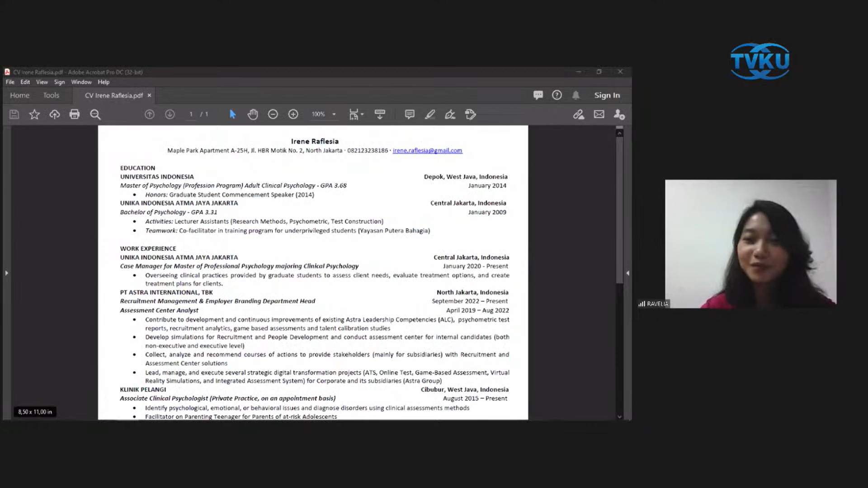Open the Help question mark icon
The height and width of the screenshot is (488, 868).
[557, 95]
